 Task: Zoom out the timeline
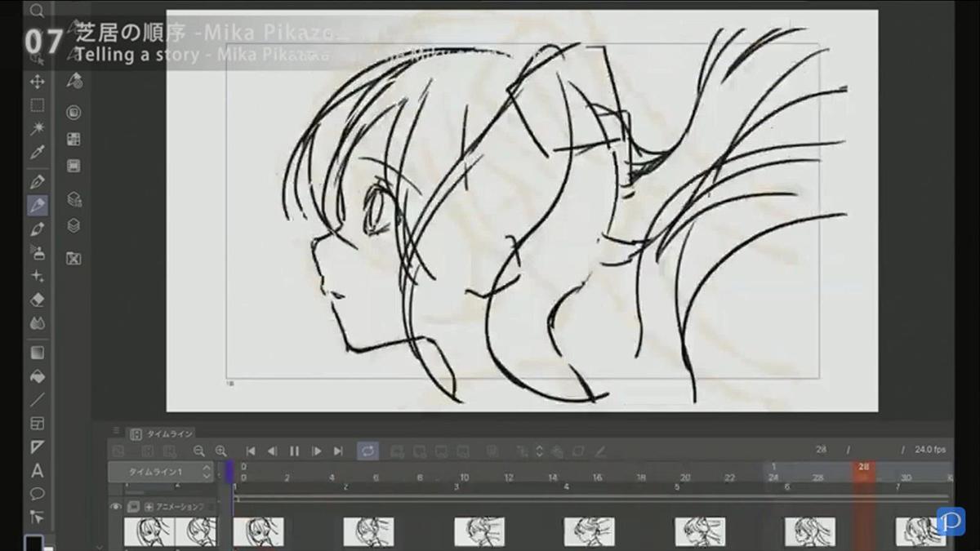coord(199,451)
